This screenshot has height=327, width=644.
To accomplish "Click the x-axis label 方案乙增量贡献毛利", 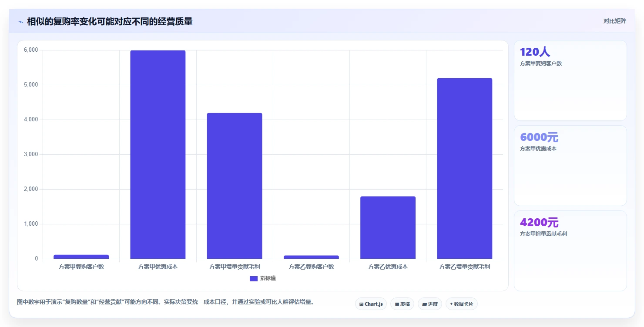I will (x=465, y=267).
